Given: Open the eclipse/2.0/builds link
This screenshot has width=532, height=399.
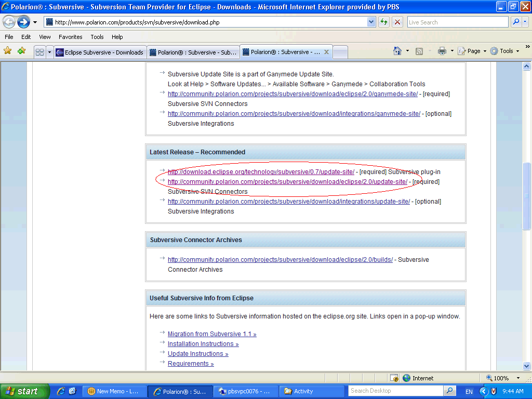Looking at the screenshot, I should click(x=280, y=260).
